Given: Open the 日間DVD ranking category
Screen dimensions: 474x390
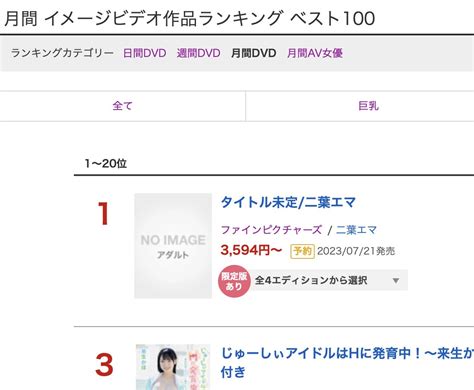Looking at the screenshot, I should click(x=144, y=53).
